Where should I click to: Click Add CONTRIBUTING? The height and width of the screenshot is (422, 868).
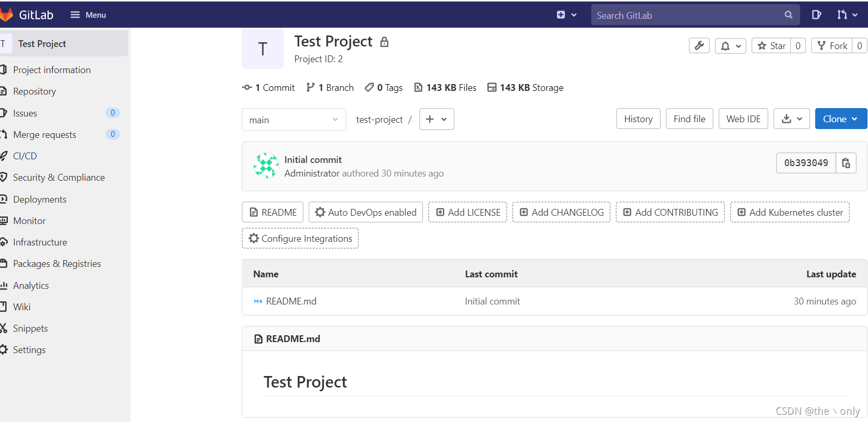click(x=670, y=212)
